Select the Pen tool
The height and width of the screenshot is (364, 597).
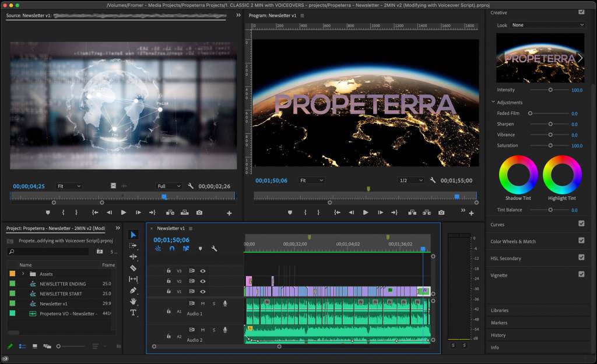coord(133,290)
